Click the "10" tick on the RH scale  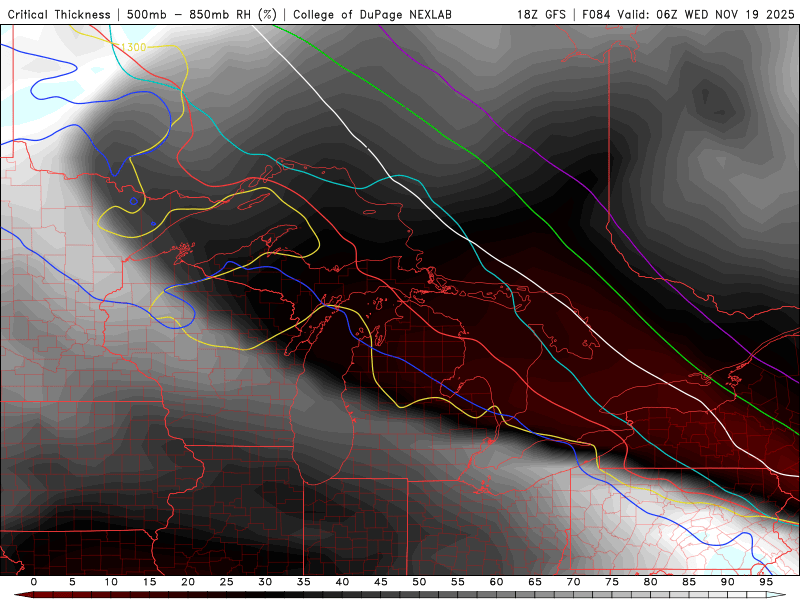(x=111, y=582)
